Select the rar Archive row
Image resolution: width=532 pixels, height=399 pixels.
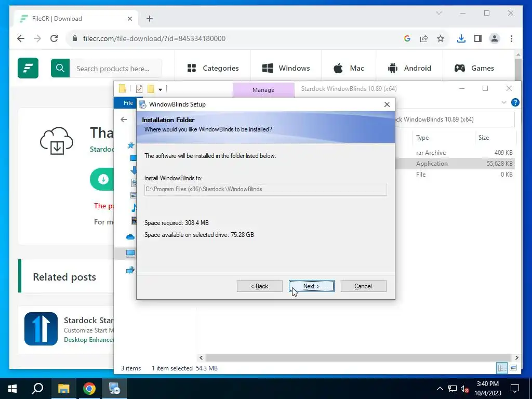click(455, 153)
